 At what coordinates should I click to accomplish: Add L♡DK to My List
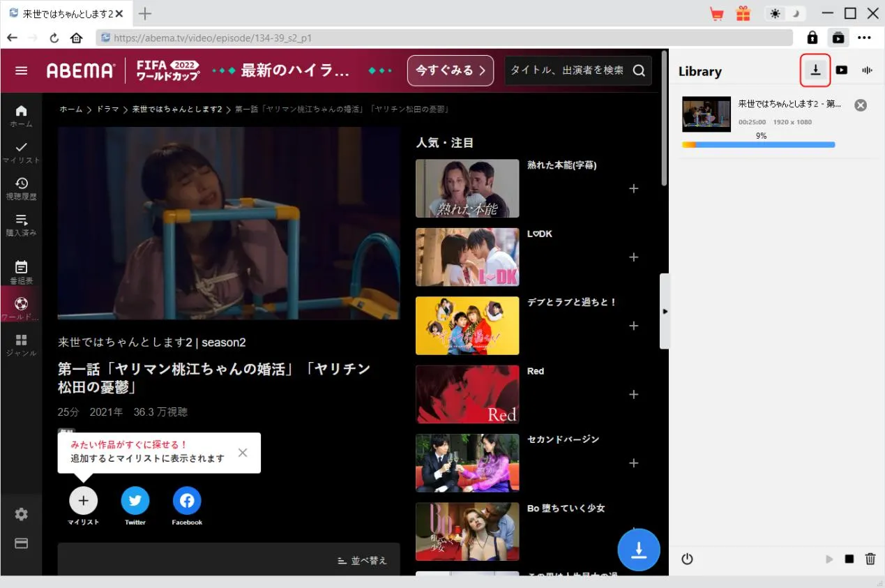[x=633, y=257]
